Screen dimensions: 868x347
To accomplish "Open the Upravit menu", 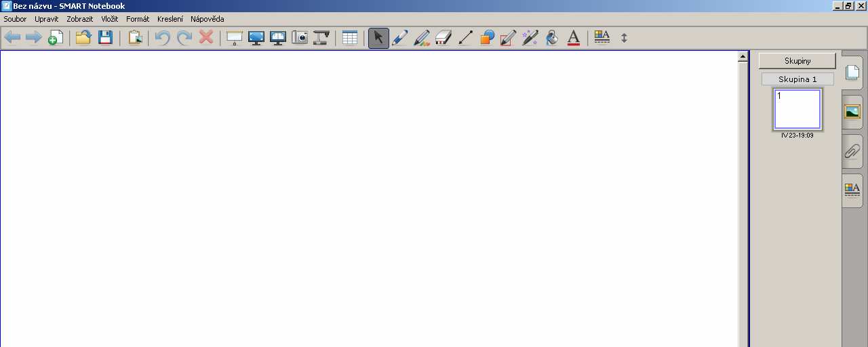I will pyautogui.click(x=47, y=19).
